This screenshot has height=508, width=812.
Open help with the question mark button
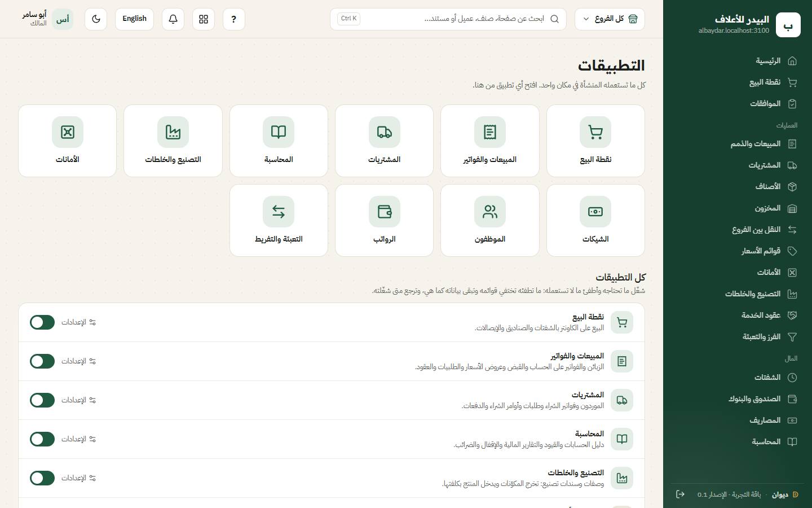tap(234, 19)
